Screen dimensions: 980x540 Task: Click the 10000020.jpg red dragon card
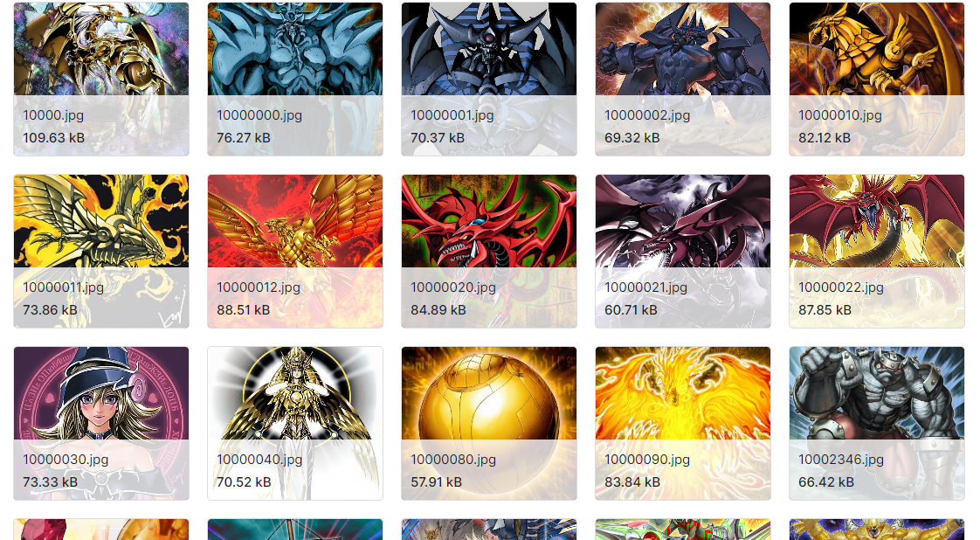pos(489,252)
